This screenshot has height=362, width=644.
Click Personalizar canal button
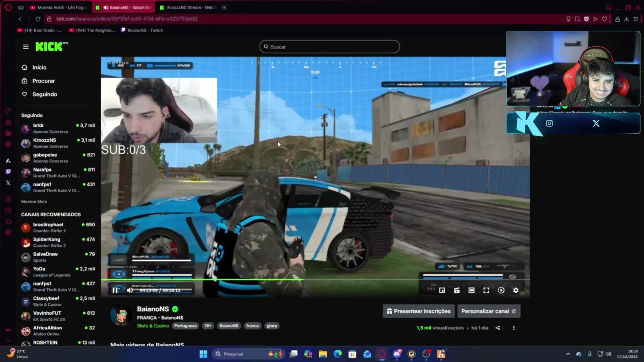tap(489, 311)
